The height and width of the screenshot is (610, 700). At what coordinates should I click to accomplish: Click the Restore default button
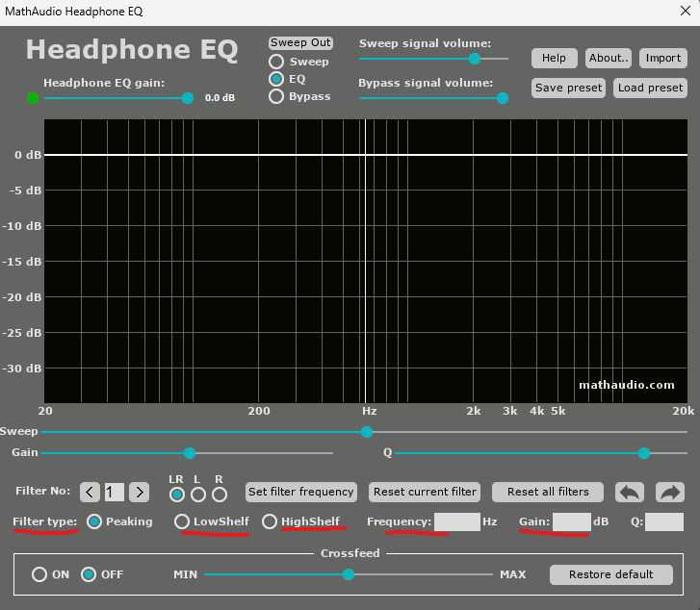point(610,574)
